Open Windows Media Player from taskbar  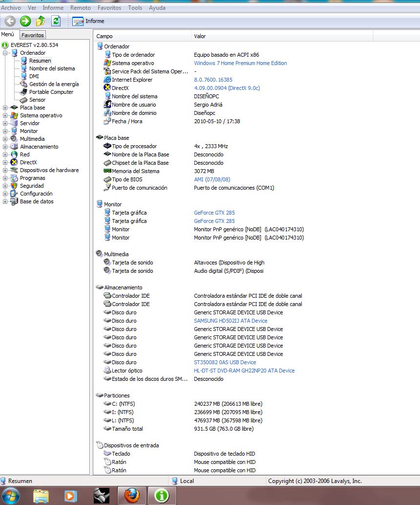(x=70, y=496)
